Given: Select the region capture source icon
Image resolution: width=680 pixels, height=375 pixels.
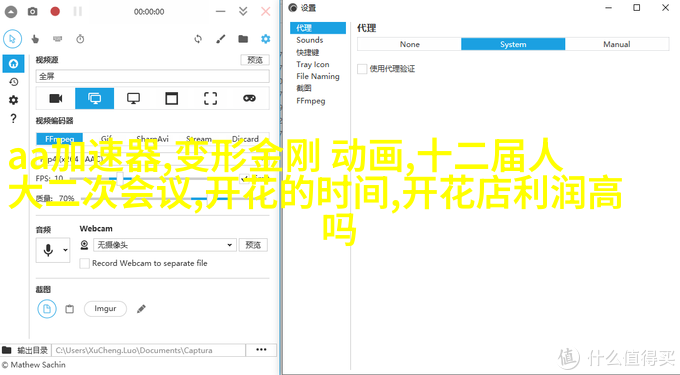Looking at the screenshot, I should [210, 98].
